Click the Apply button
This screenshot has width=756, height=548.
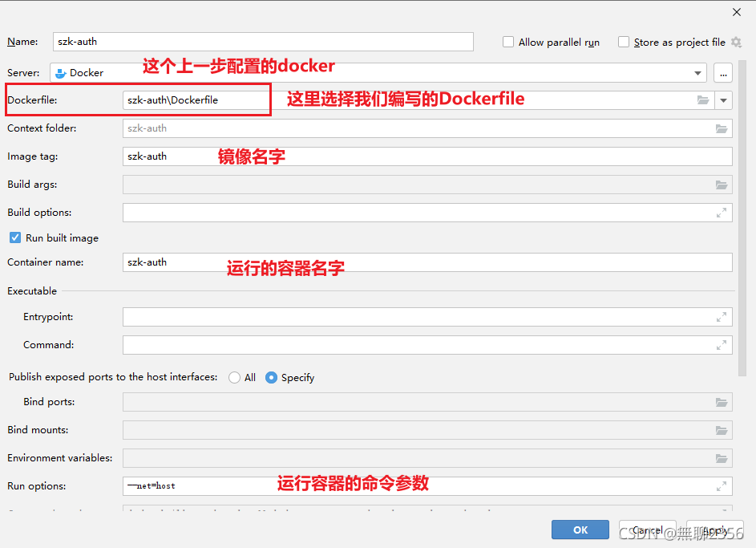(714, 530)
